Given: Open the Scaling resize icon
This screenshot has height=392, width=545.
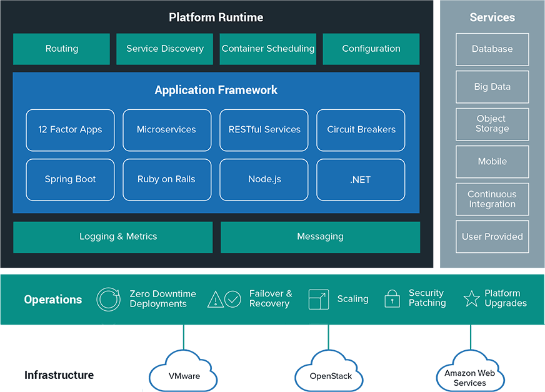Looking at the screenshot, I should tap(318, 299).
